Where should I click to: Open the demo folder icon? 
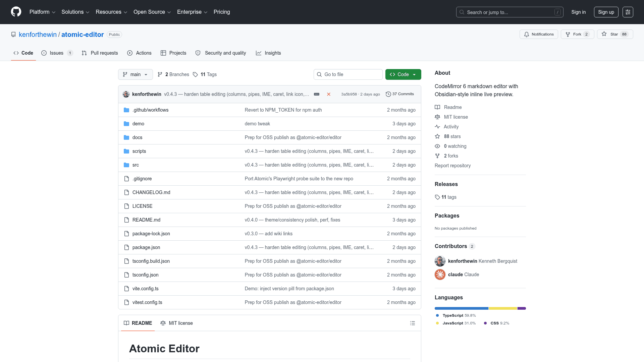(126, 124)
